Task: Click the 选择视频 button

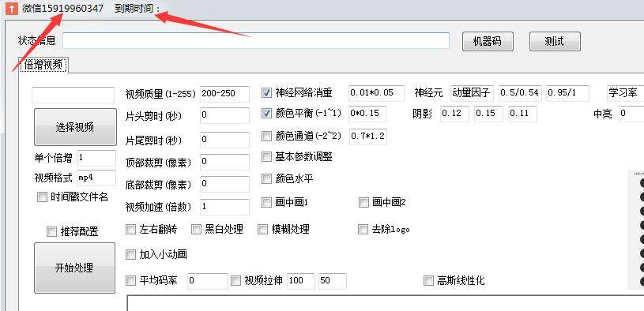Action: click(75, 127)
